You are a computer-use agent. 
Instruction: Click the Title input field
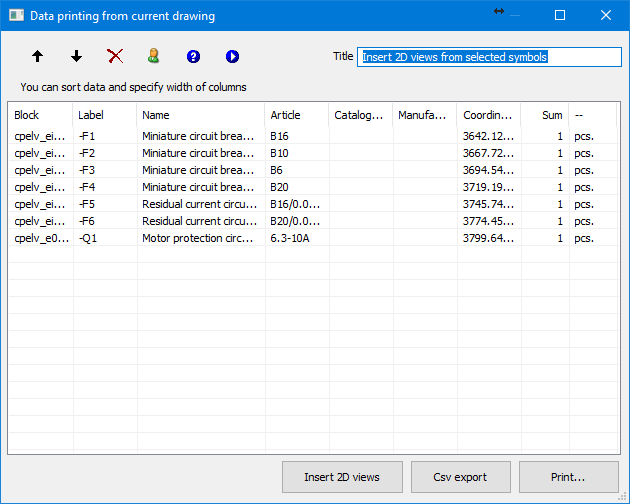tap(489, 57)
